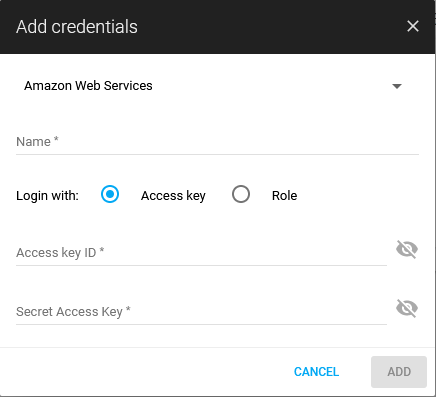Click the Add credentials title bar
The height and width of the screenshot is (397, 436).
click(217, 27)
